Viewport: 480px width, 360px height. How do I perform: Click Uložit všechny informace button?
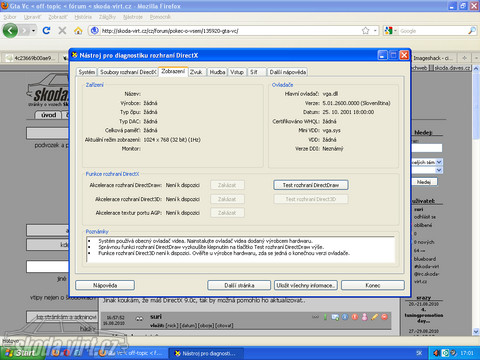pyautogui.click(x=306, y=285)
